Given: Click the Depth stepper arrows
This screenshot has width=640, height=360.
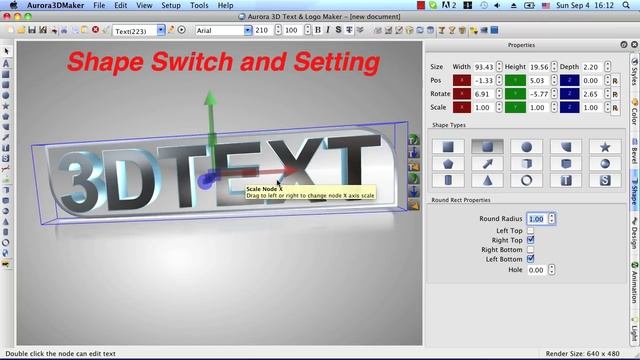Looking at the screenshot, I should [x=608, y=67].
